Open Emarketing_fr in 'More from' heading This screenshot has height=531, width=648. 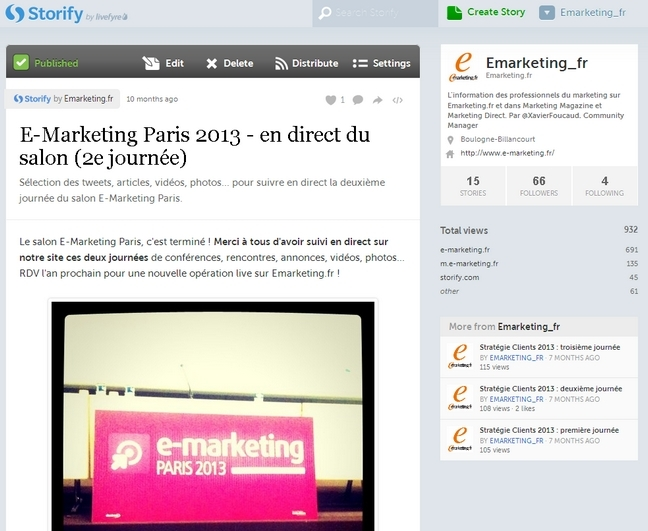point(529,326)
